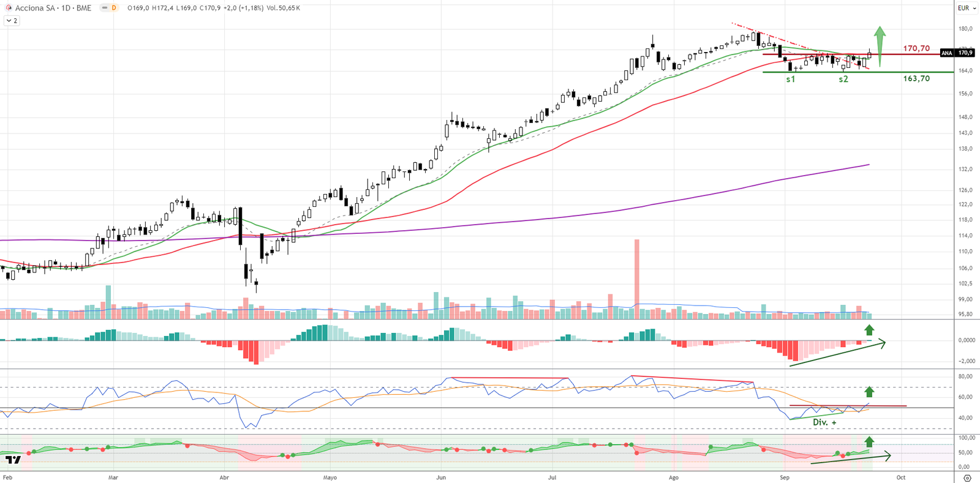Select the red 170,70 resistance text label
This screenshot has width=980, height=483.
pos(916,48)
